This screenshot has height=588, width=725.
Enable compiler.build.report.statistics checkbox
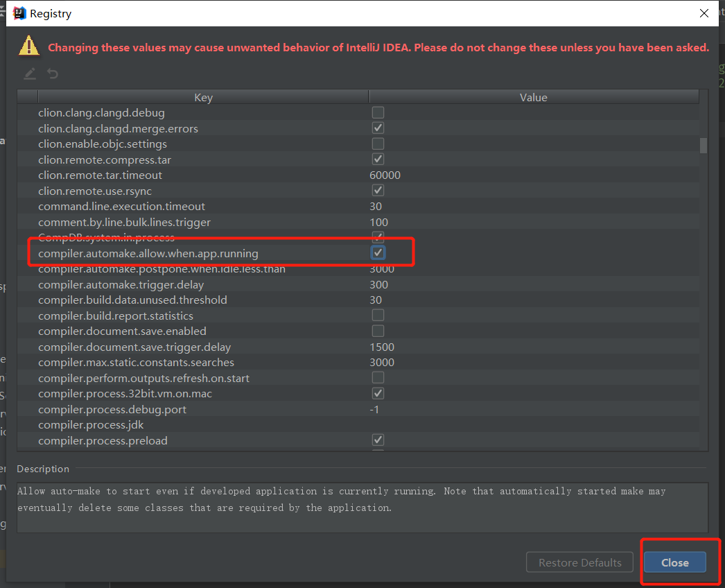pos(378,315)
